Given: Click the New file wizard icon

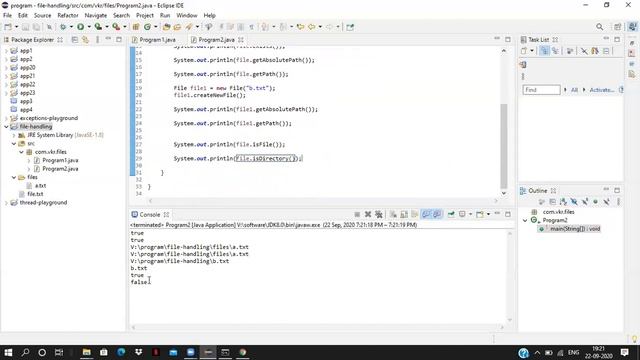Looking at the screenshot, I should [8, 27].
